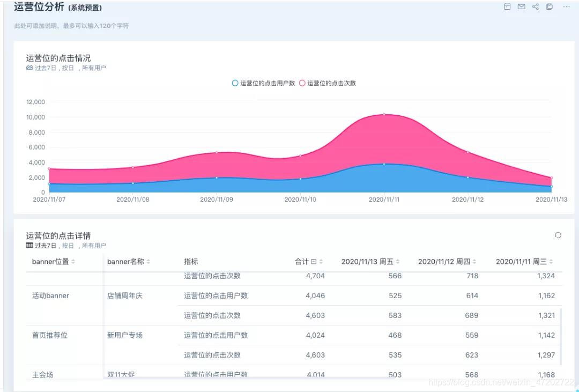The width and height of the screenshot is (579, 392).
Task: Open the date range picker icon
Action: click(x=507, y=8)
